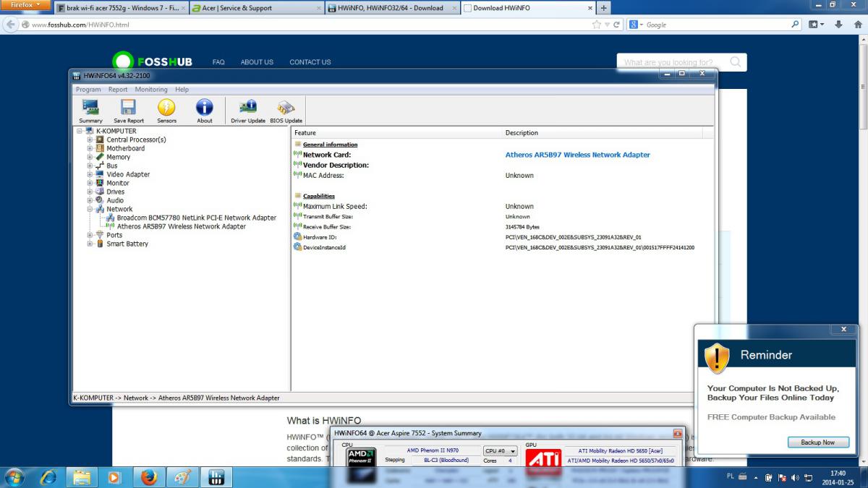Viewport: 868px width, 488px height.
Task: Show the About information icon
Action: 205,111
